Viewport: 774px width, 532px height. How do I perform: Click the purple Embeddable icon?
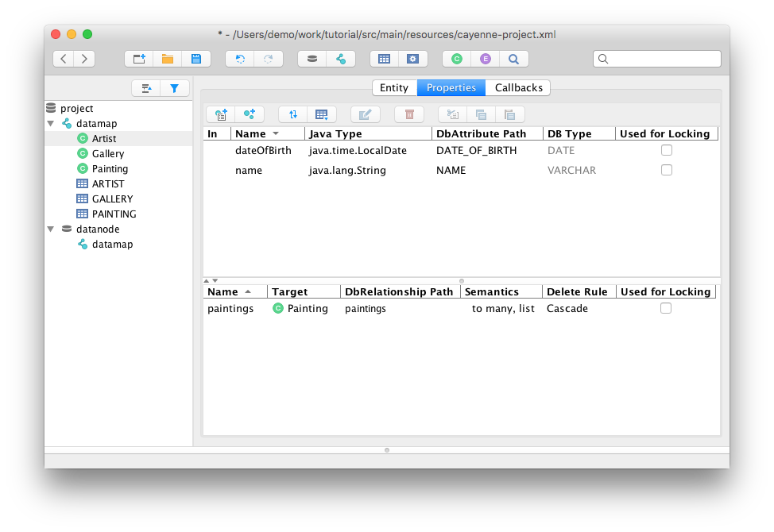pos(485,59)
